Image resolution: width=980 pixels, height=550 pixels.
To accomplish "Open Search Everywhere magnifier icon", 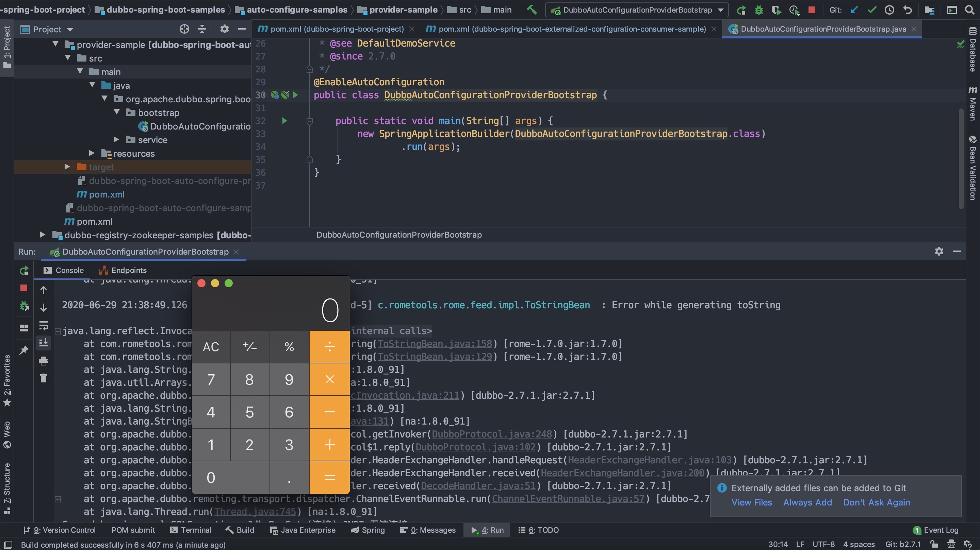I will pyautogui.click(x=969, y=10).
